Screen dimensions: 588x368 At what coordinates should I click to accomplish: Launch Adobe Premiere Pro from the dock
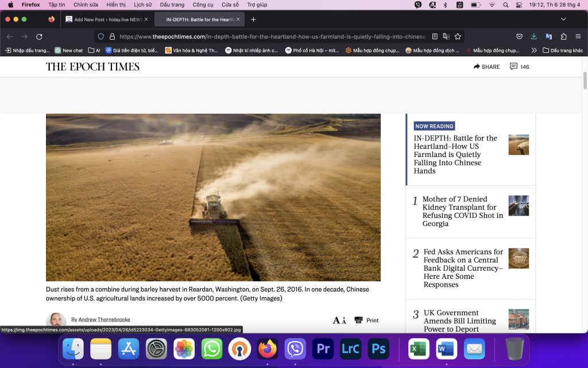pyautogui.click(x=323, y=349)
